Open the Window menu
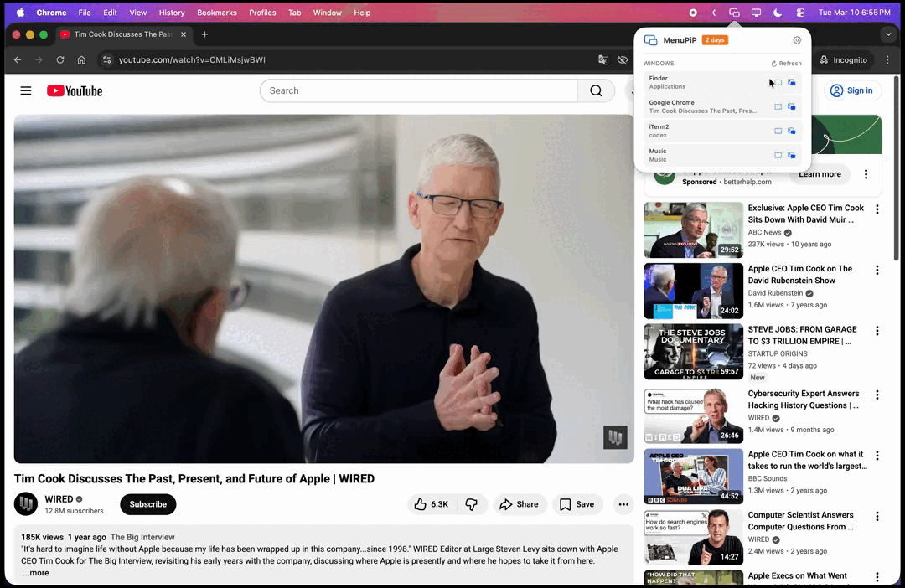Image resolution: width=905 pixels, height=588 pixels. (x=328, y=13)
